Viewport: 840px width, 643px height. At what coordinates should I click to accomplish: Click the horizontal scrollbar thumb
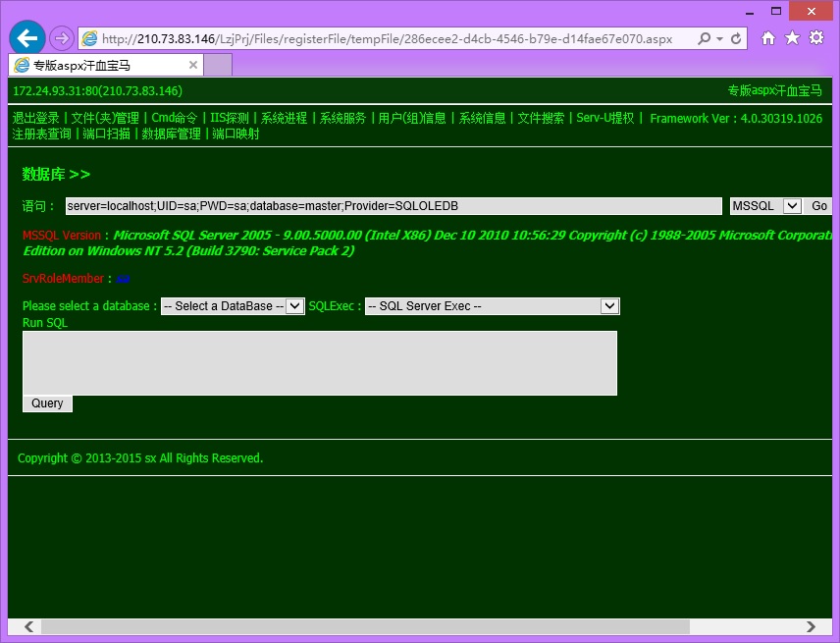click(365, 626)
